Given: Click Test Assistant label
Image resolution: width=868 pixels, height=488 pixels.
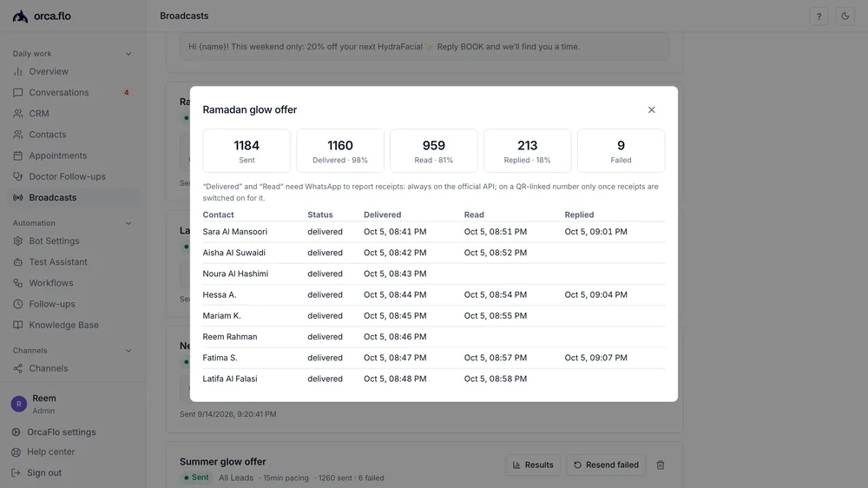Looking at the screenshot, I should pos(58,262).
